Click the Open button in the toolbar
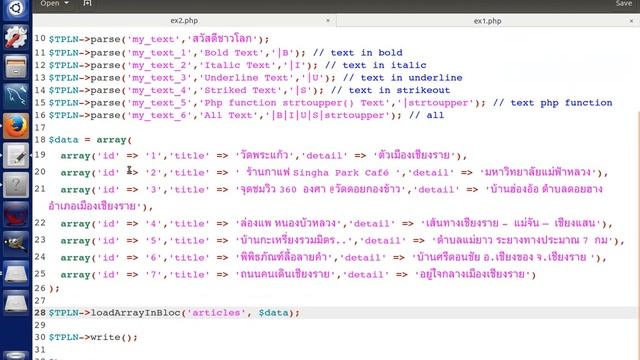The image size is (640, 360). pos(50,3)
